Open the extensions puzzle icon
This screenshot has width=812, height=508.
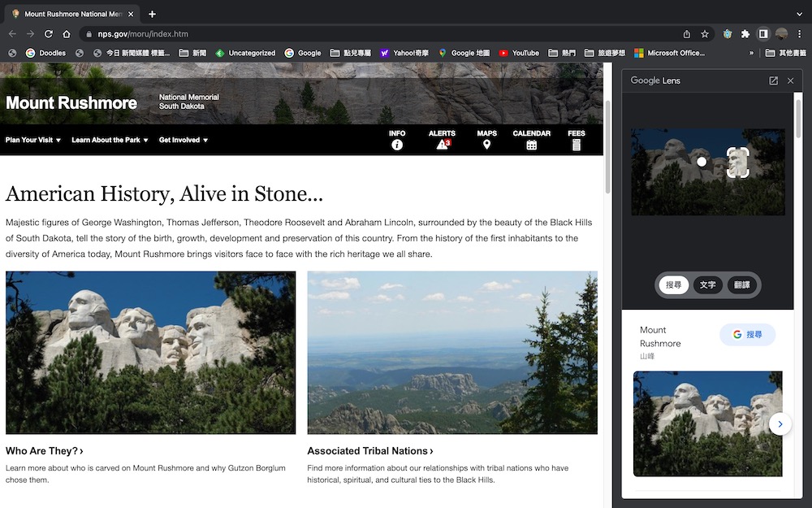(745, 33)
